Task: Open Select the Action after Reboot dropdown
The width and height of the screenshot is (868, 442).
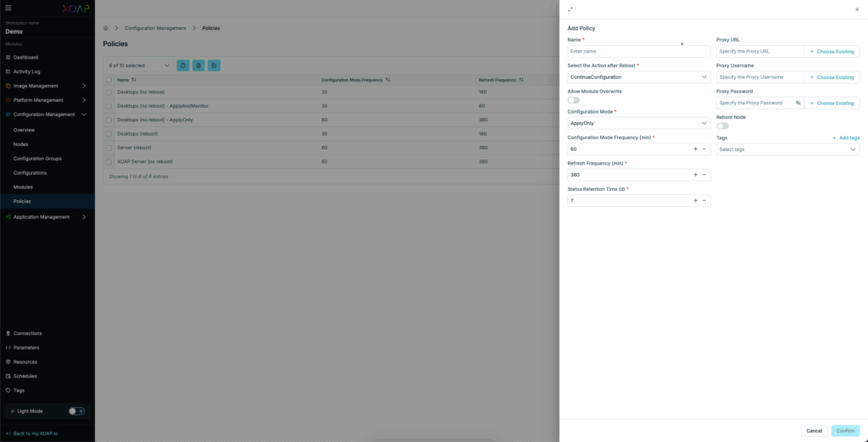Action: (639, 77)
